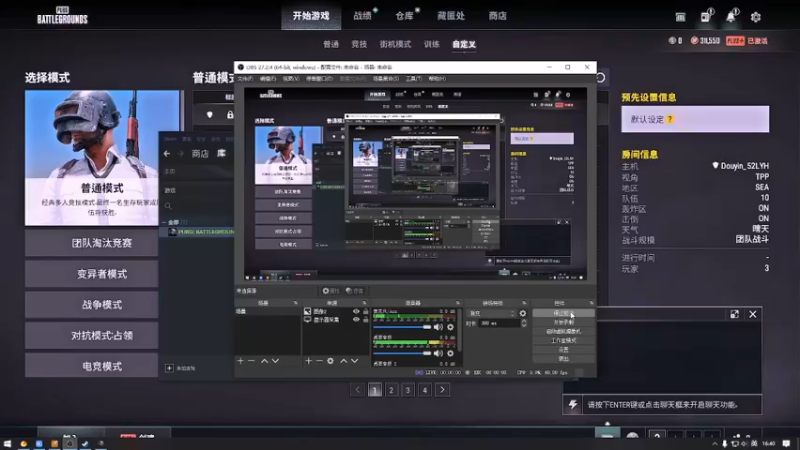Pop out the chat window icon
The height and width of the screenshot is (450, 800).
pos(734,314)
